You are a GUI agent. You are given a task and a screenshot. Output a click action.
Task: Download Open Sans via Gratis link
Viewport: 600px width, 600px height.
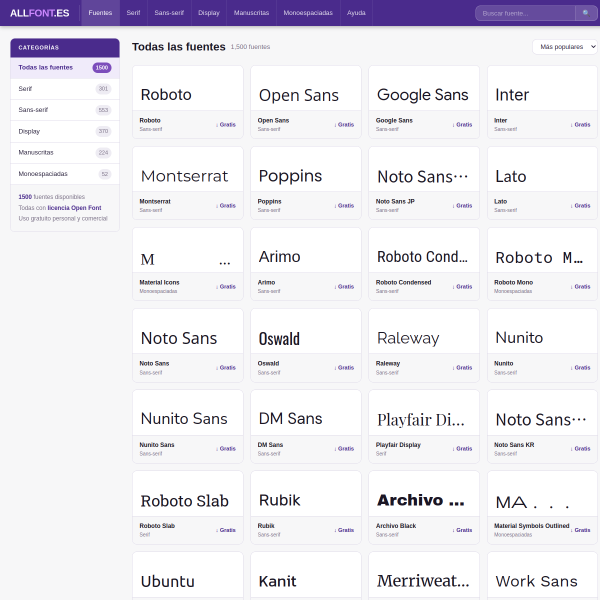pos(344,125)
